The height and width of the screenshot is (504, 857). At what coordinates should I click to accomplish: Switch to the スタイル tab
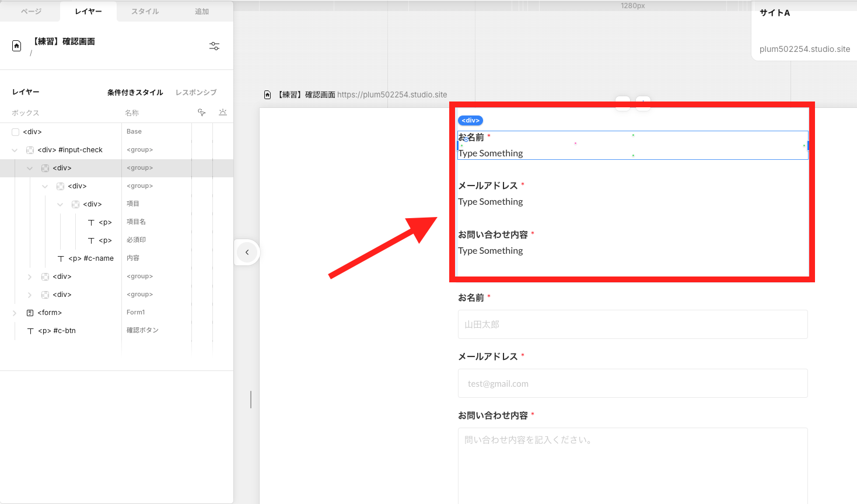[145, 11]
